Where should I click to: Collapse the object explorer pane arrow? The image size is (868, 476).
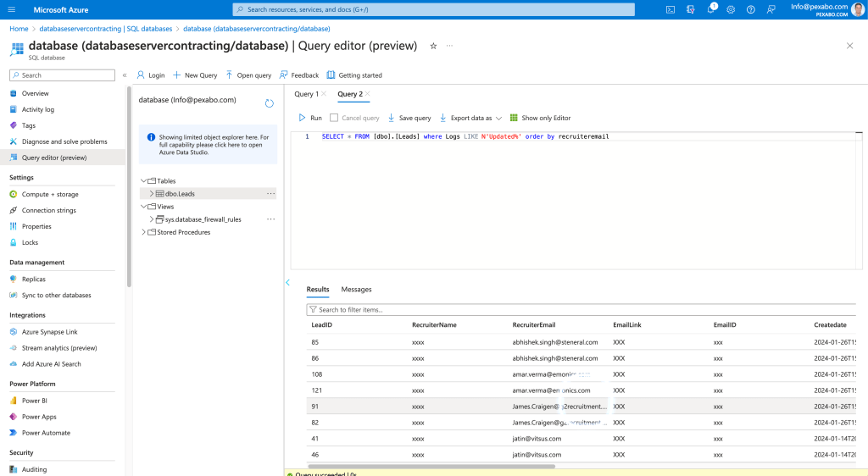[x=288, y=283]
